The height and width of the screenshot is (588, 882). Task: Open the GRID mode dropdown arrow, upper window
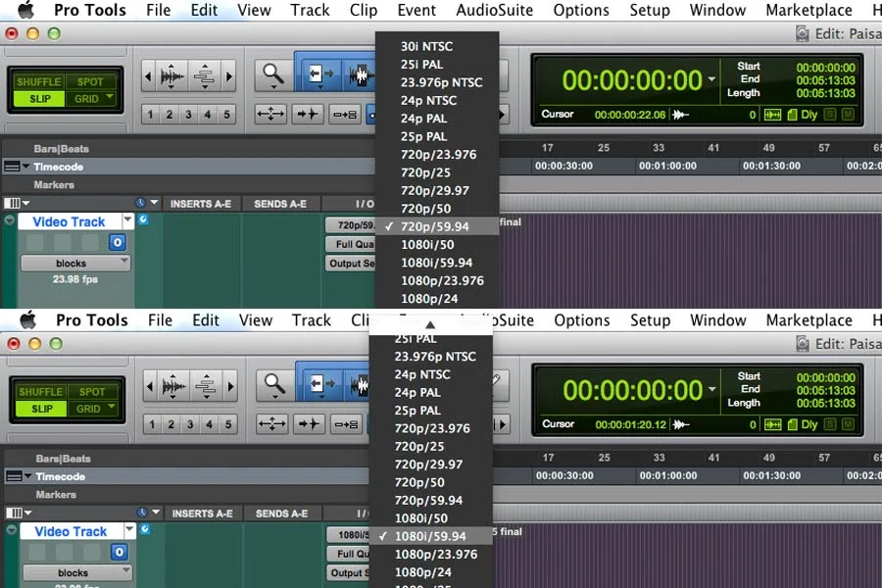111,97
